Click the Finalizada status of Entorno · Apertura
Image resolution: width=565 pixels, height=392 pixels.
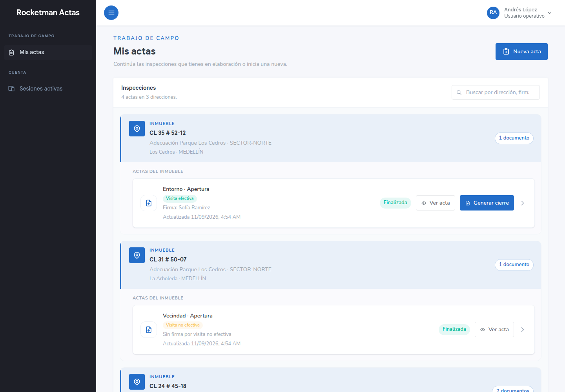tap(395, 203)
